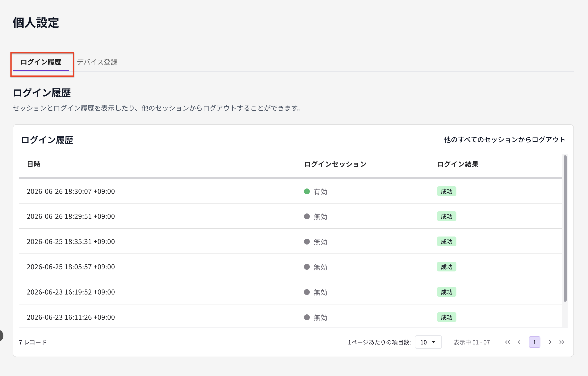
Task: Click the 成功 badge on the 18:35:31 row
Action: pyautogui.click(x=446, y=242)
